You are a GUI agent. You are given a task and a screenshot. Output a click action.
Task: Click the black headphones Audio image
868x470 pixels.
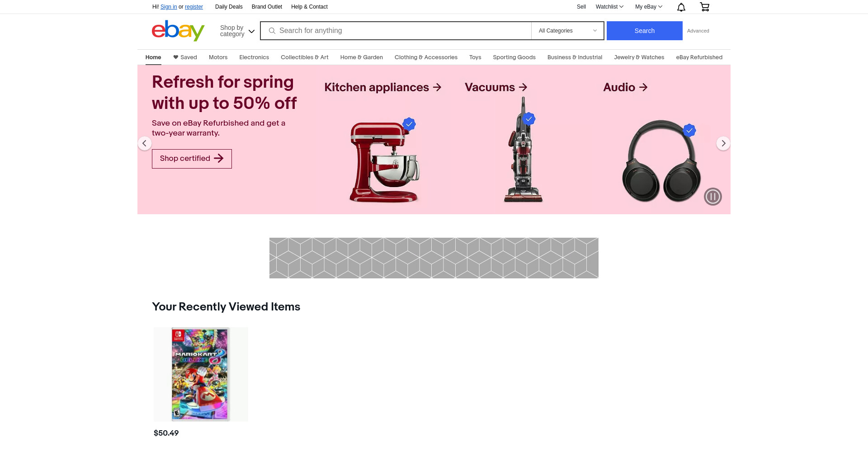(x=661, y=161)
